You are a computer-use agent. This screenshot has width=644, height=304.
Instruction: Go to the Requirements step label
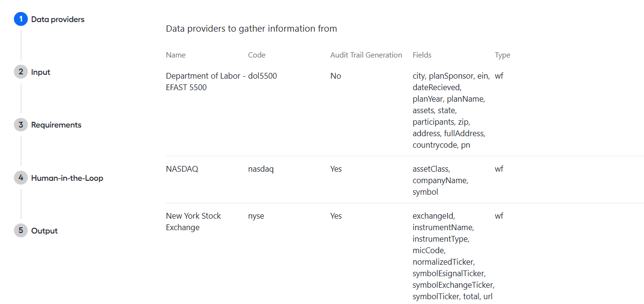pyautogui.click(x=56, y=125)
